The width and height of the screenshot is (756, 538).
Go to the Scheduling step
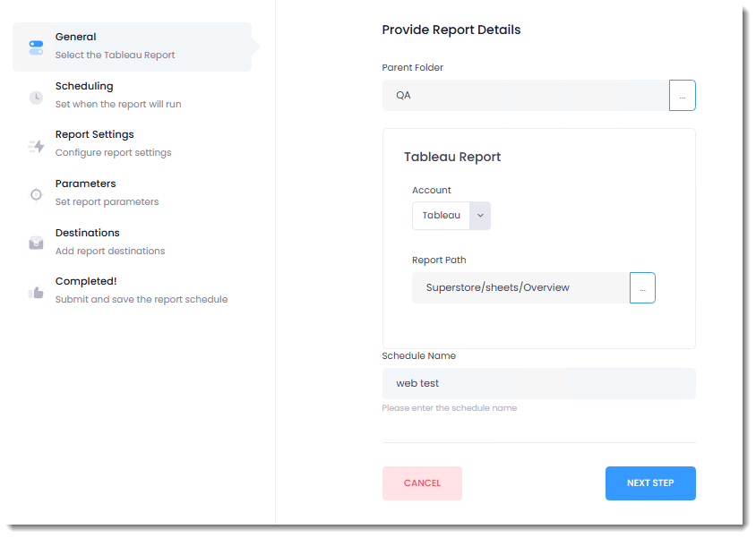pos(84,87)
